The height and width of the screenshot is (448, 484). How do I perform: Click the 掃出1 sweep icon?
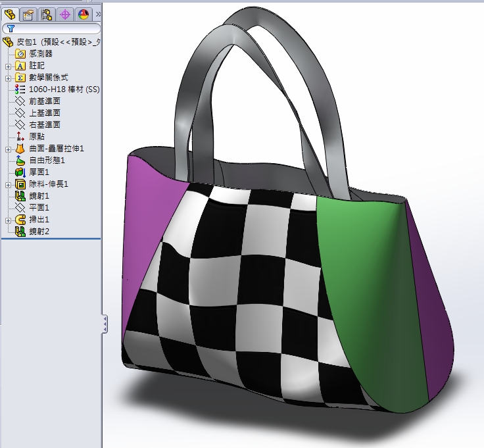click(20, 220)
